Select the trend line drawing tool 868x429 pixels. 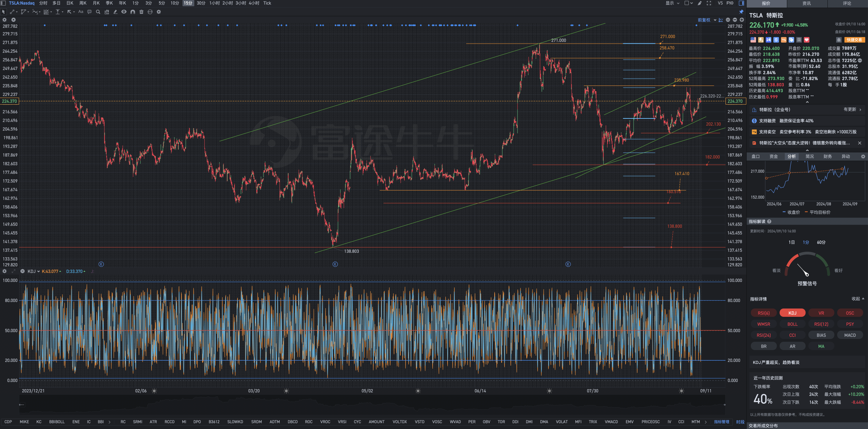click(12, 12)
